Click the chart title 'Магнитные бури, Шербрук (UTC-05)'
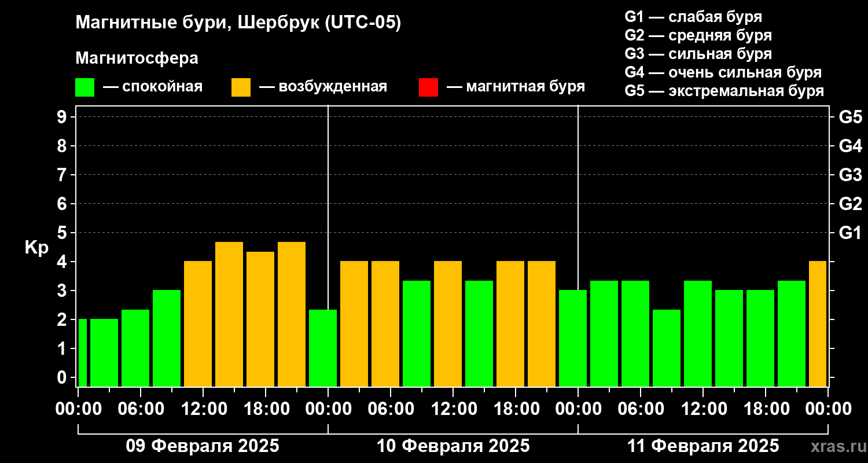Image resolution: width=868 pixels, height=463 pixels. pyautogui.click(x=238, y=23)
